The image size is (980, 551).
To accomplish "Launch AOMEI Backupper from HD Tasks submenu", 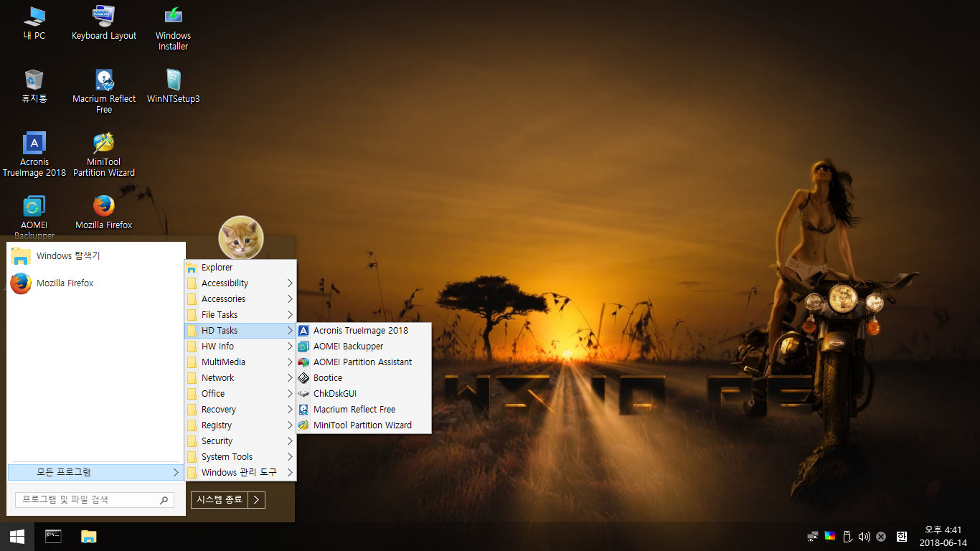I will [x=364, y=347].
